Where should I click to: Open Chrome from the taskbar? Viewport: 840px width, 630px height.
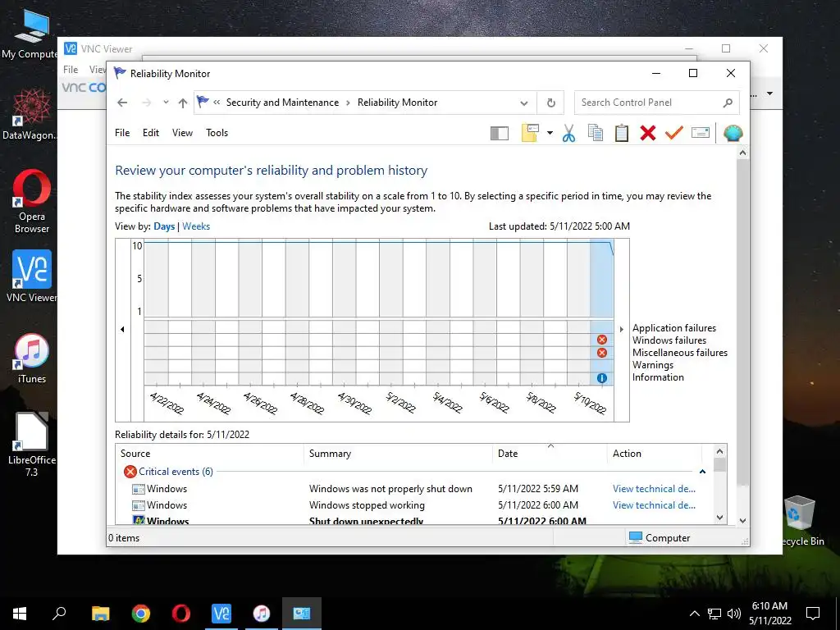point(141,614)
